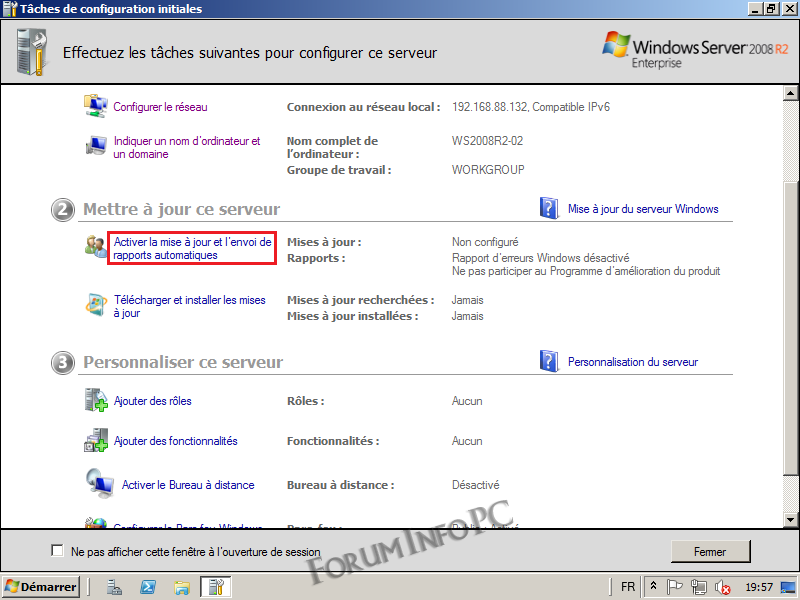Click the icon beside Ajouter des fonctionnalités

point(96,440)
